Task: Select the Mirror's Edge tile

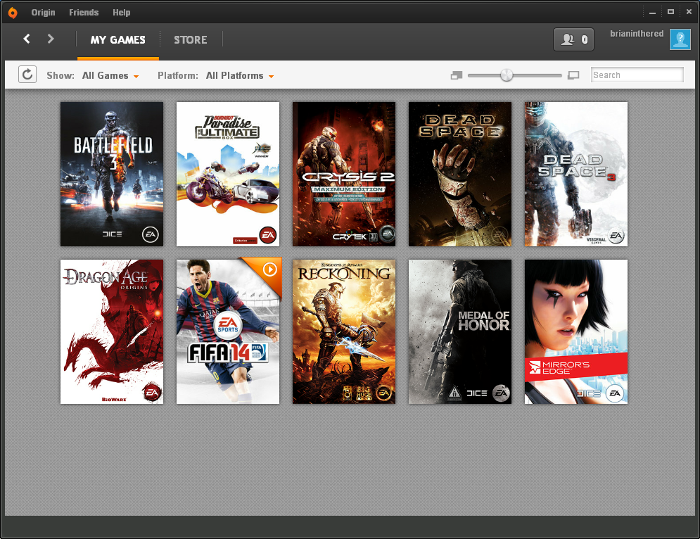Action: tap(576, 332)
